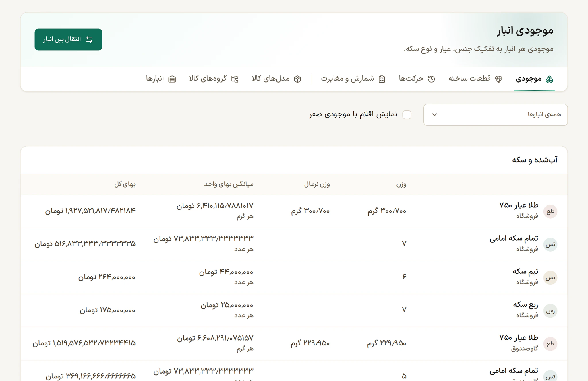This screenshot has width=588, height=381.
Task: Open the شمارش و مغایرت tab
Action: [x=353, y=79]
